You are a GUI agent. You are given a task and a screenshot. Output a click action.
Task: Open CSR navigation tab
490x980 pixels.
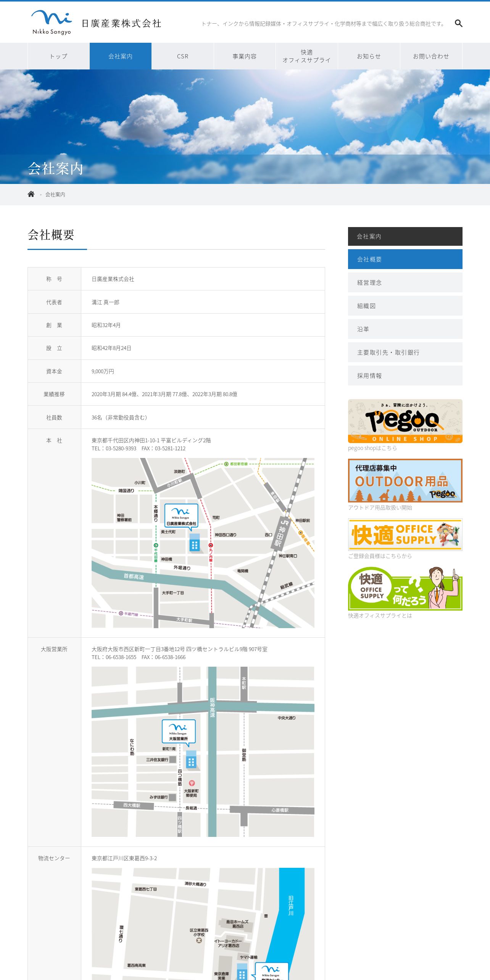pyautogui.click(x=183, y=56)
